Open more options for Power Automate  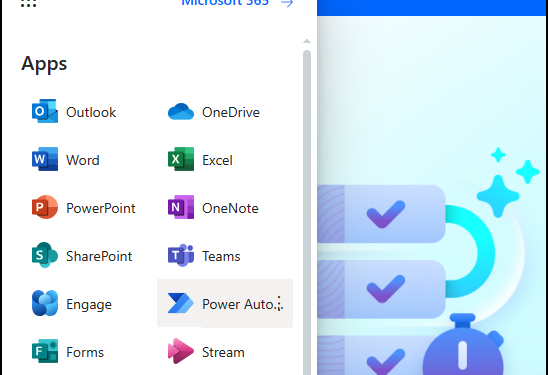(279, 303)
